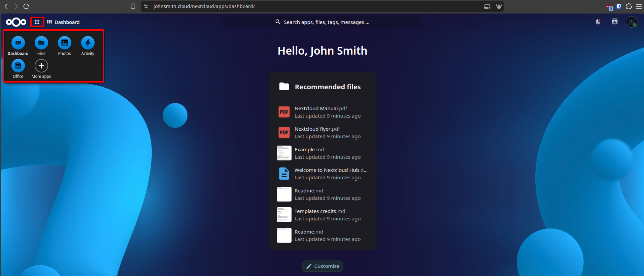
Task: Click the browser address bar URL
Action: tap(204, 6)
